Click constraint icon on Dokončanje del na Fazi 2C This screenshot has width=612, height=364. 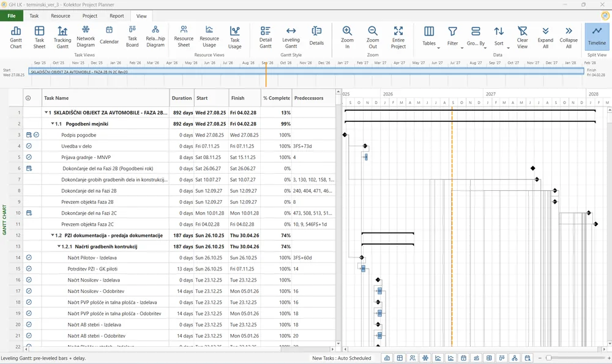29,213
